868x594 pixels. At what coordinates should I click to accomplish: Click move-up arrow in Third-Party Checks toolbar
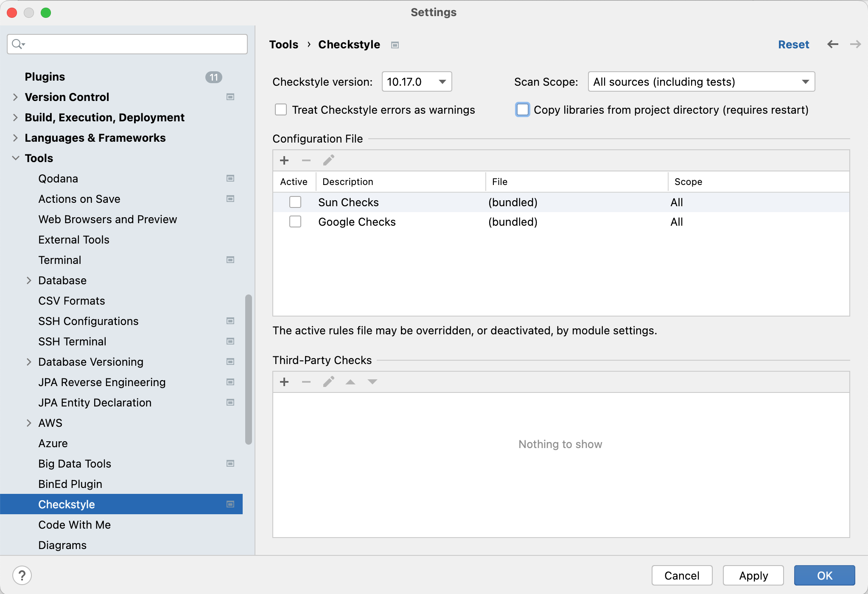350,382
